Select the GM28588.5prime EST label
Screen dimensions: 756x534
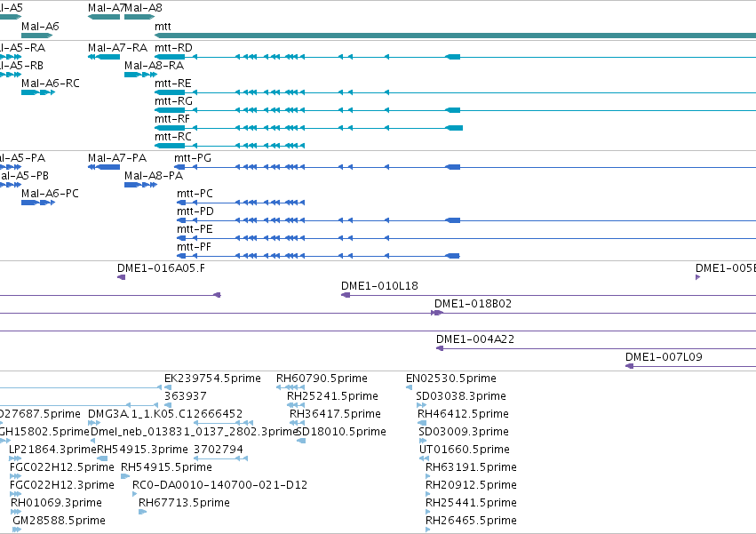click(59, 521)
